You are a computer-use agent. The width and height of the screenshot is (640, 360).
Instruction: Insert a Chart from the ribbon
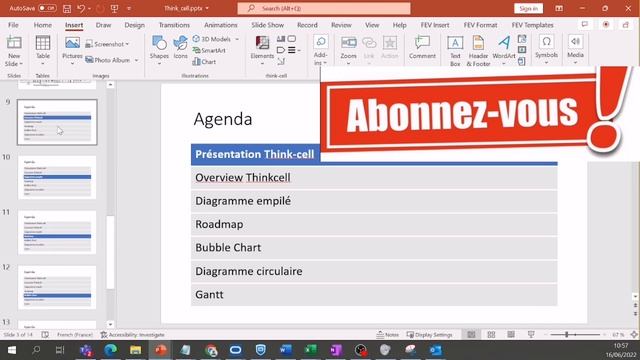204,62
